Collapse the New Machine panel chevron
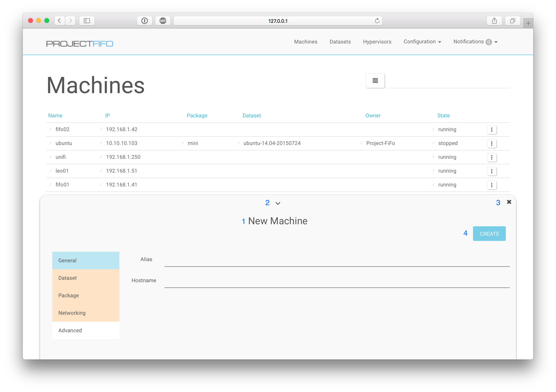The height and width of the screenshot is (392, 556). point(278,203)
